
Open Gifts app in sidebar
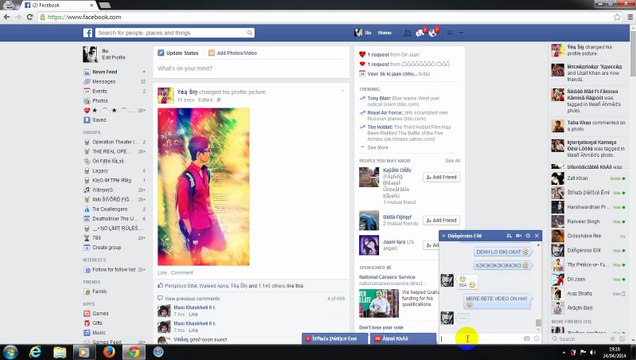tap(97, 323)
